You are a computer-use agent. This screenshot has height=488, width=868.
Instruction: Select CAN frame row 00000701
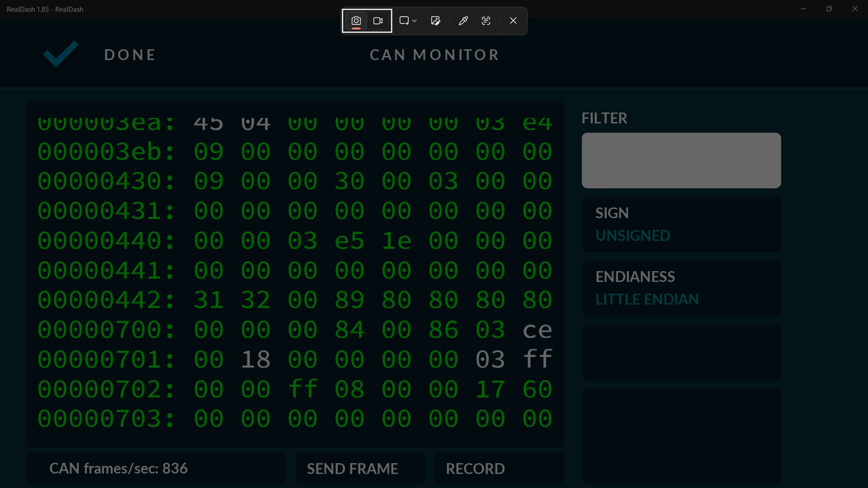(294, 360)
